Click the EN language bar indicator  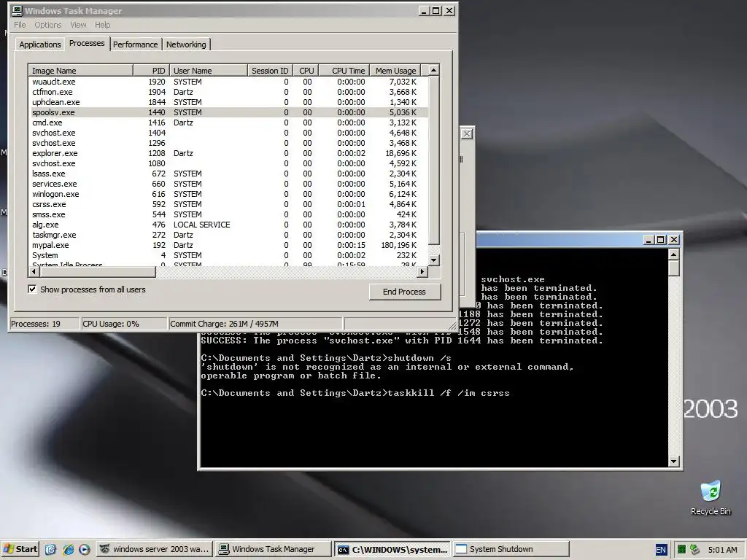pyautogui.click(x=661, y=550)
